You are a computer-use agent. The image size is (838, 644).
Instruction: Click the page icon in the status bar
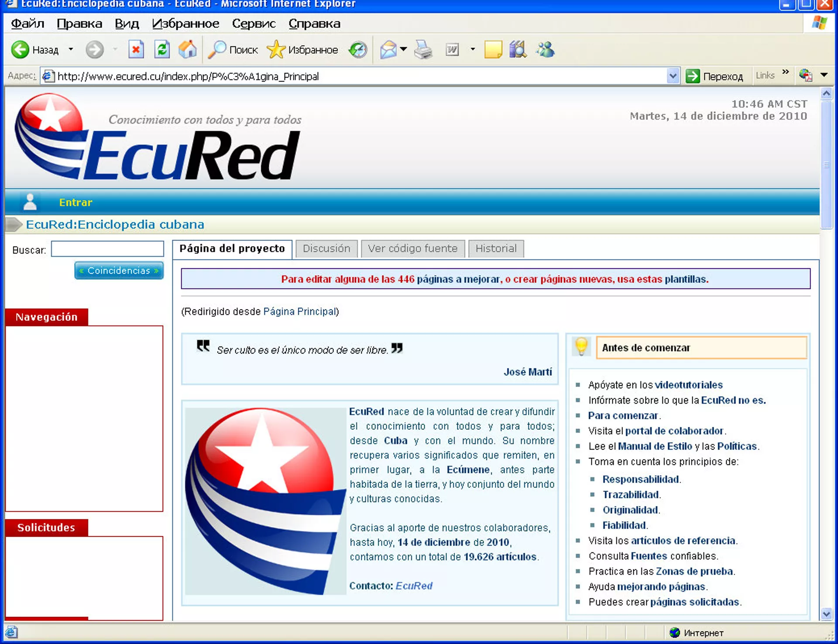point(11,632)
